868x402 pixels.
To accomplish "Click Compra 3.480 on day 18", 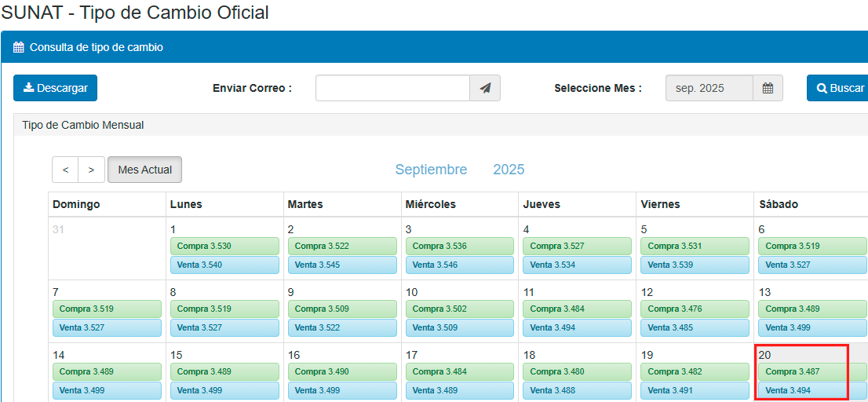I will (x=578, y=372).
